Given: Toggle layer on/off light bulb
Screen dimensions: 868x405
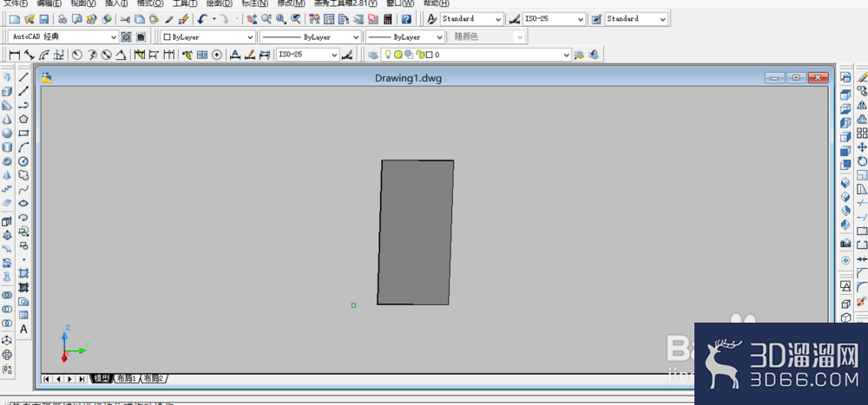Looking at the screenshot, I should (389, 55).
